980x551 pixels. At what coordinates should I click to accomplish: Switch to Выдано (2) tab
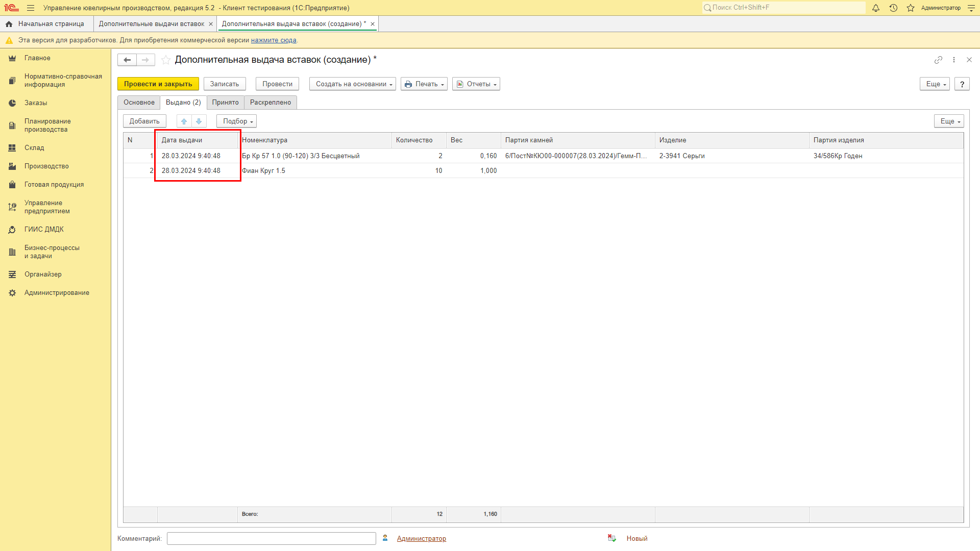point(183,103)
